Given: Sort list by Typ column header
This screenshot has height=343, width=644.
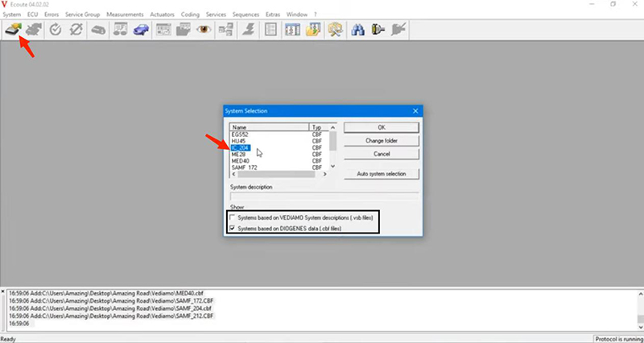Looking at the screenshot, I should click(x=319, y=127).
